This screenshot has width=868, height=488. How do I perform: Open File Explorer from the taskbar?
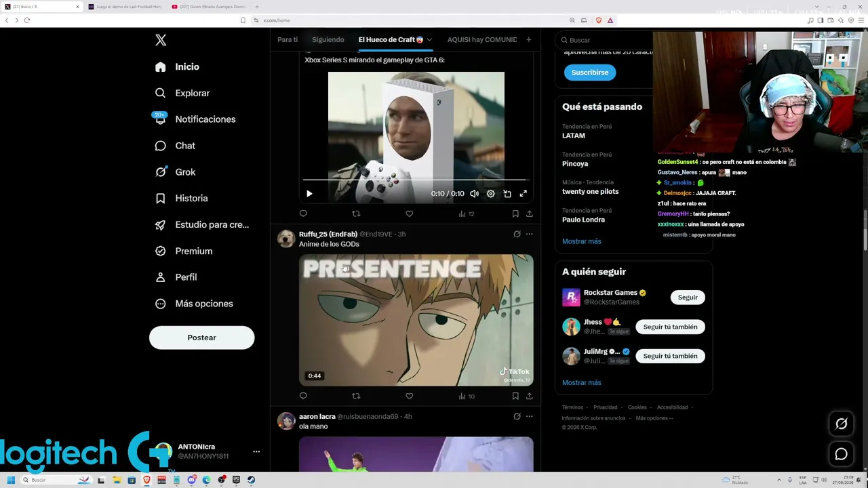(x=117, y=480)
